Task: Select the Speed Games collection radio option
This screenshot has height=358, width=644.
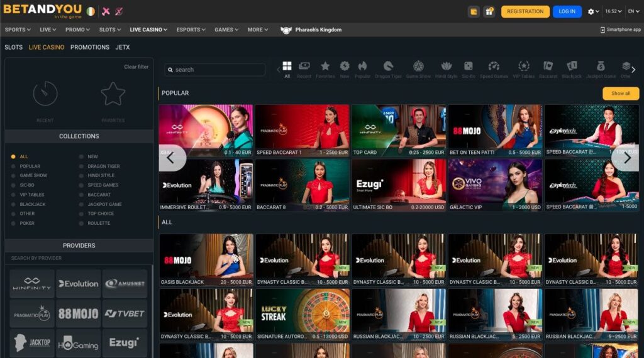Action: [x=81, y=185]
